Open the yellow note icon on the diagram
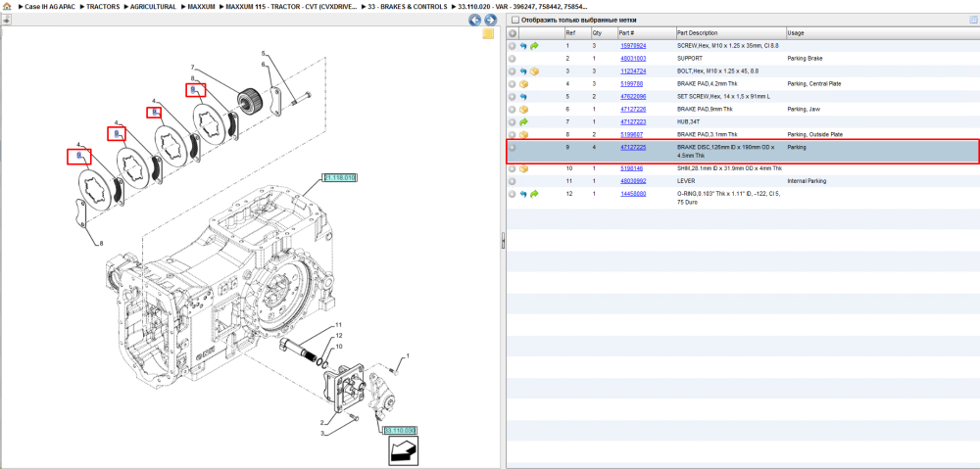Screen dimensions: 980x469 pyautogui.click(x=488, y=34)
